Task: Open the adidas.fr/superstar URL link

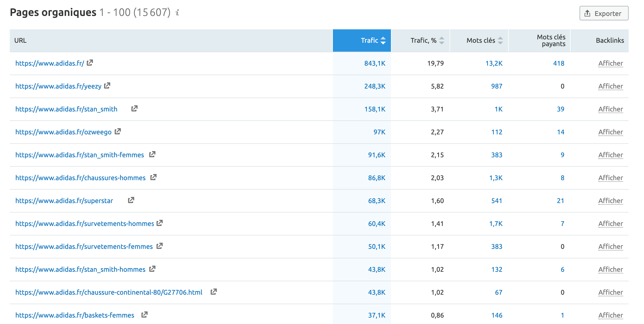Action: [x=64, y=201]
